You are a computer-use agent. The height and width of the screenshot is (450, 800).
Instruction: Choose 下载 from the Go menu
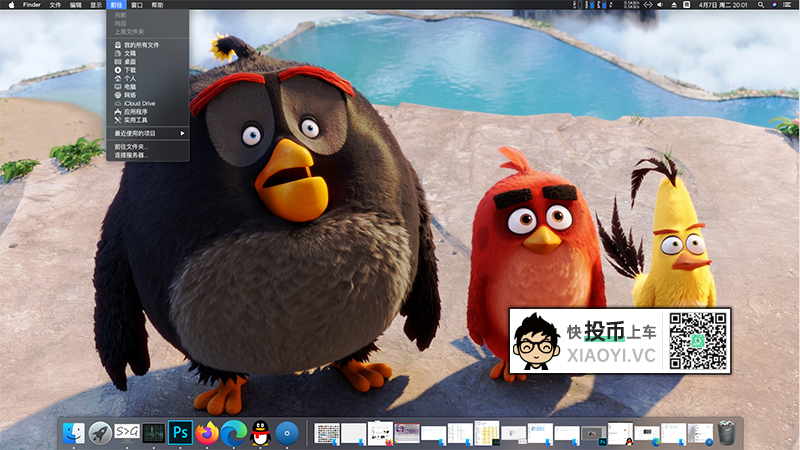(147, 70)
